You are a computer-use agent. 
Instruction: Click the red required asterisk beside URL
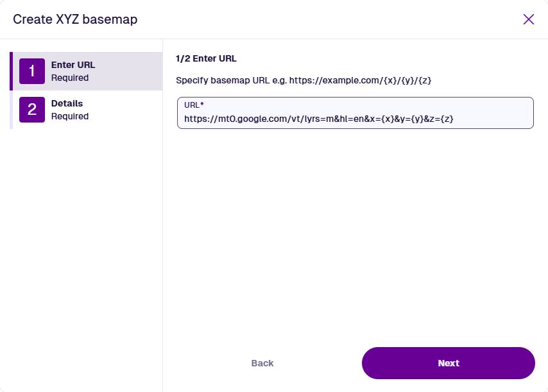(201, 104)
